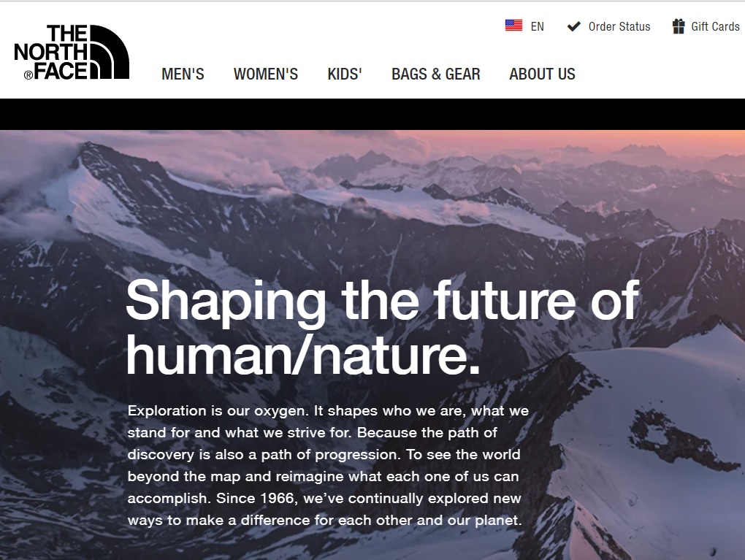Click the 'Since 1966' sentence in paragraph

coord(325,509)
